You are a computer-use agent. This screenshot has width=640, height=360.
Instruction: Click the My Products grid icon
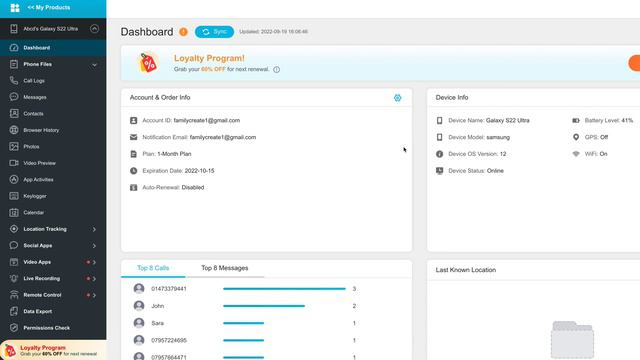(15, 8)
